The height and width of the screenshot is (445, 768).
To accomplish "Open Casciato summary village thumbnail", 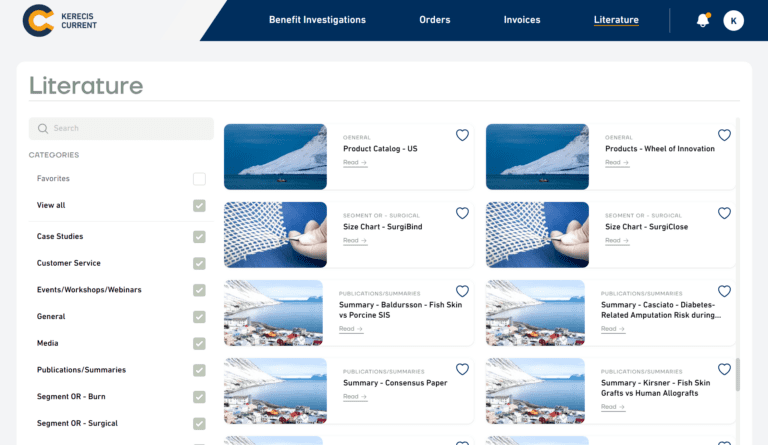I will [535, 313].
